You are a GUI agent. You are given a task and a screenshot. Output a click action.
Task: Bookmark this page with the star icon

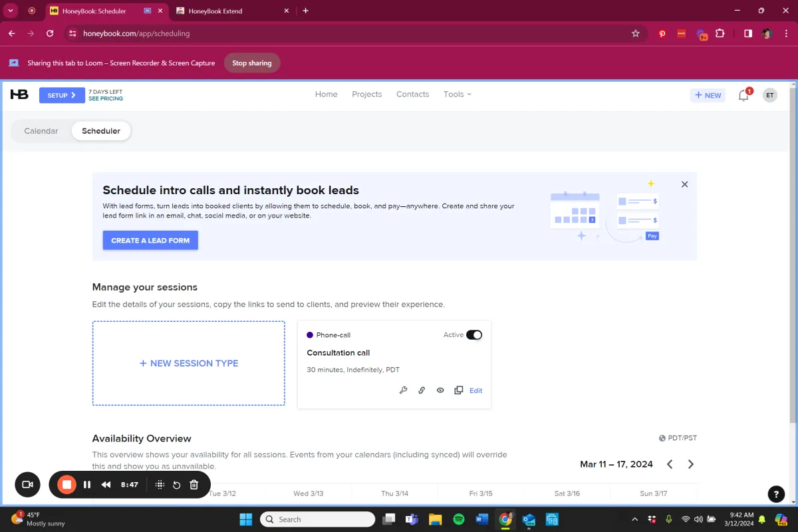636,33
